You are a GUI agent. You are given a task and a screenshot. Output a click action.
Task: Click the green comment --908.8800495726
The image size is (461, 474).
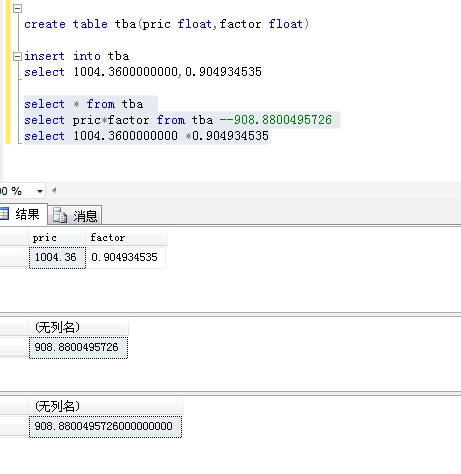click(276, 120)
